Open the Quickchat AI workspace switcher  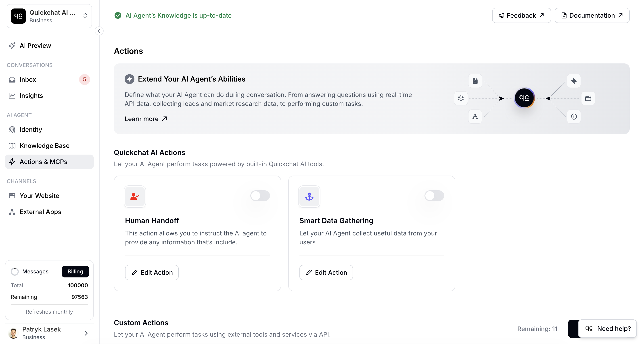click(x=49, y=16)
